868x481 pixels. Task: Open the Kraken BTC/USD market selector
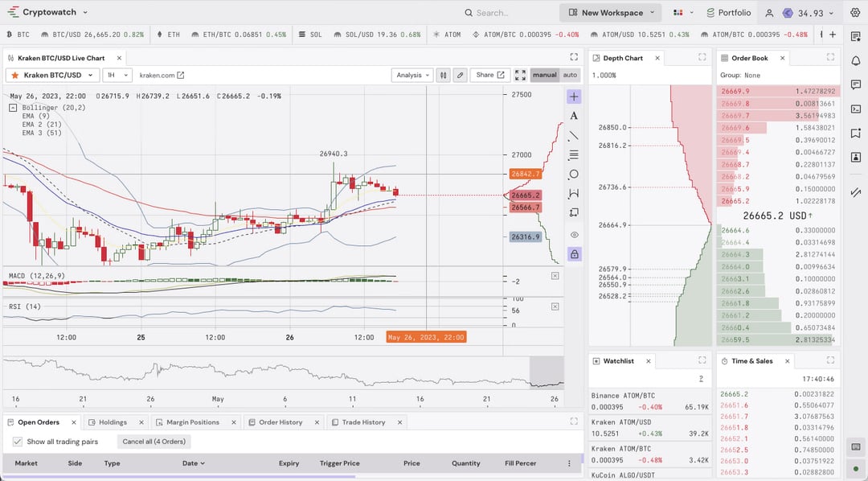click(x=52, y=76)
